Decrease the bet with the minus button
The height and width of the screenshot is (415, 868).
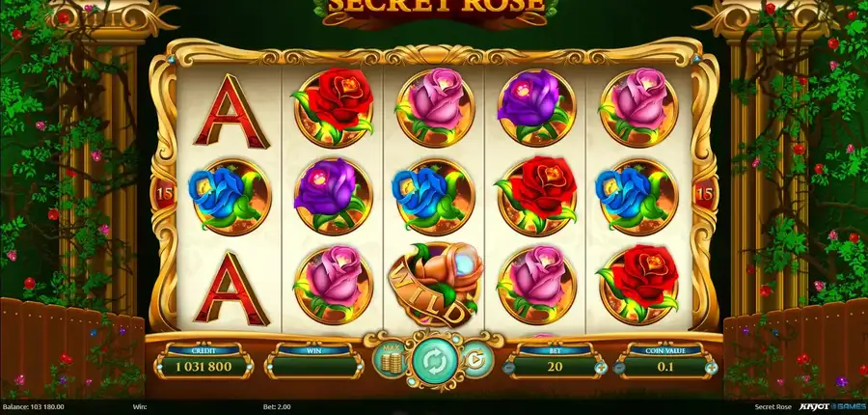(507, 367)
